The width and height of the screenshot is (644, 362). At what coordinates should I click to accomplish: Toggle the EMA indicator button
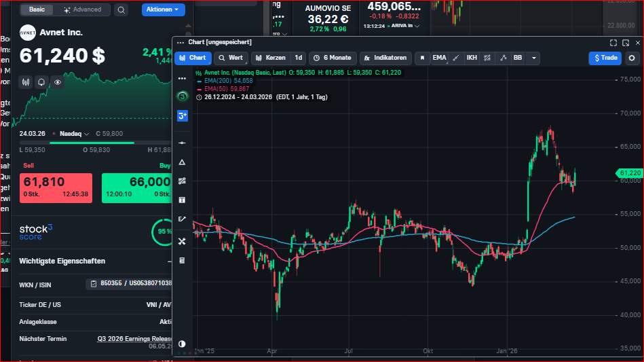[x=440, y=58]
